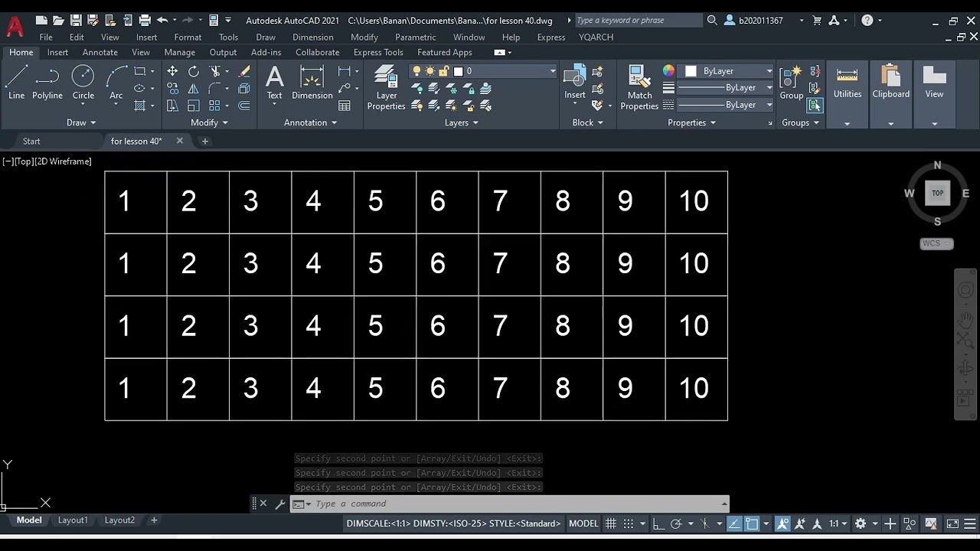
Task: Insert a Table from Annotation panel
Action: coord(345,106)
